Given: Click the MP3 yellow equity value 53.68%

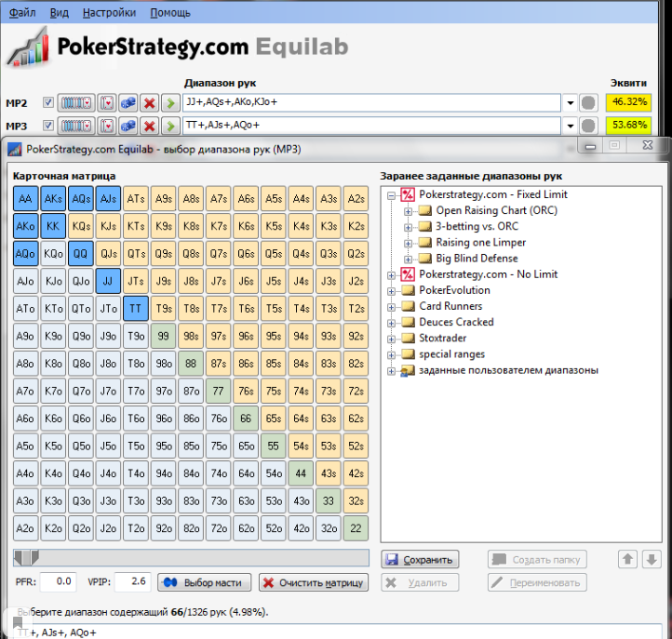Looking at the screenshot, I should point(628,126).
